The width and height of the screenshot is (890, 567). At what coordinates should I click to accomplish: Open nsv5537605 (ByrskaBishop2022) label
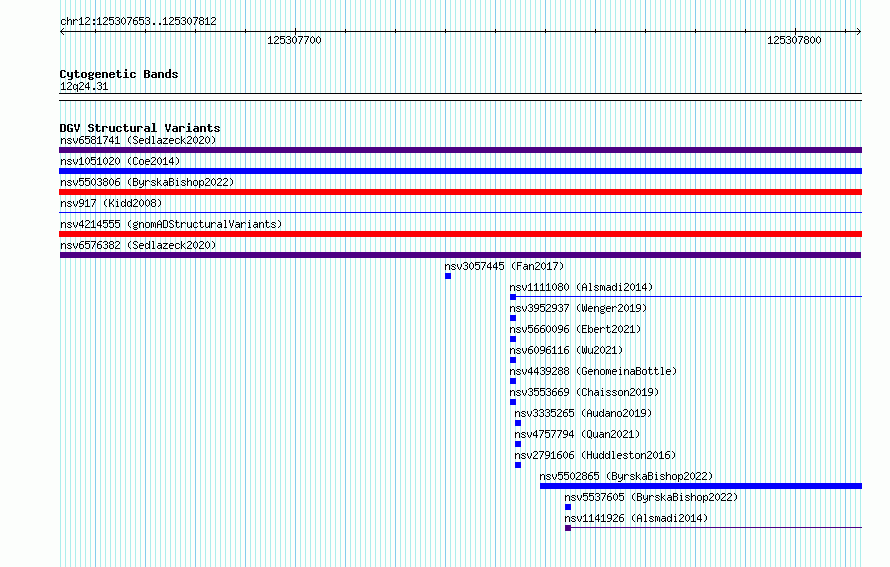click(651, 497)
